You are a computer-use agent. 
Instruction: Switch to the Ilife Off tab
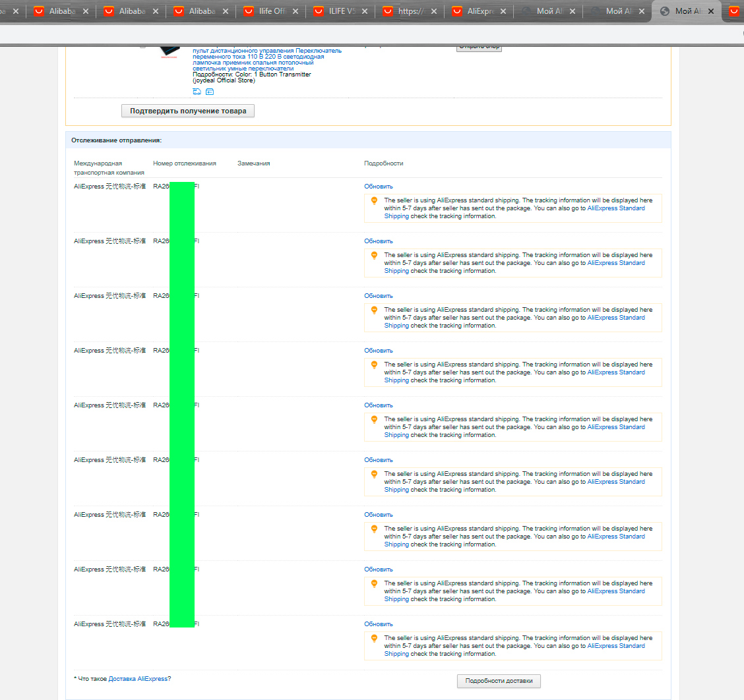coord(271,11)
